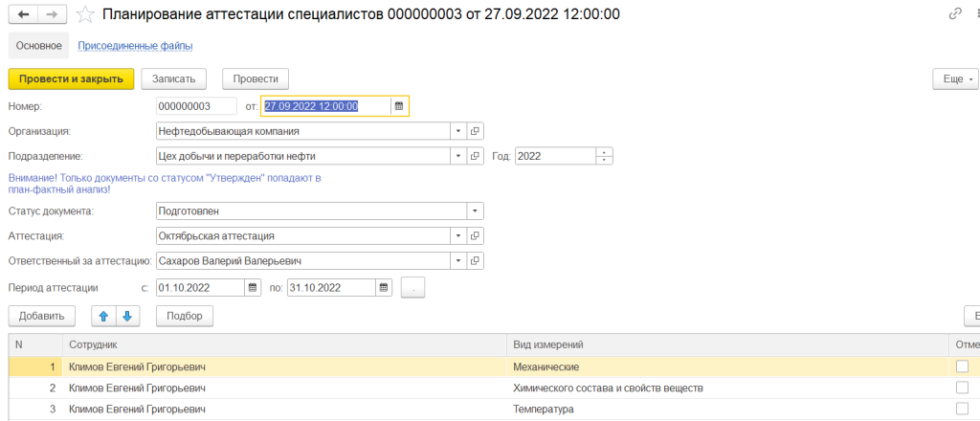Screen dimensions: 980x421
Task: Click the Провести и закрыть button
Action: (x=70, y=78)
